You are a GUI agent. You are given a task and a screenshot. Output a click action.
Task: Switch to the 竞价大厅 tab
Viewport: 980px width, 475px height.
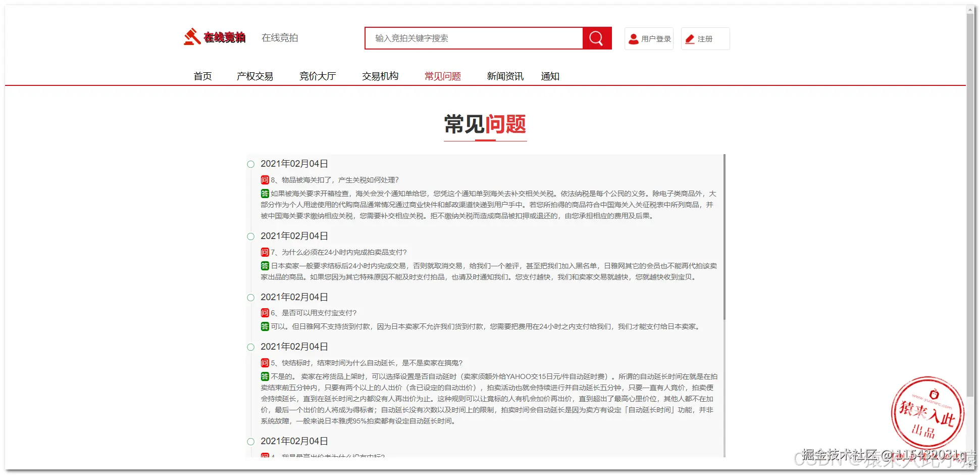[x=318, y=76]
